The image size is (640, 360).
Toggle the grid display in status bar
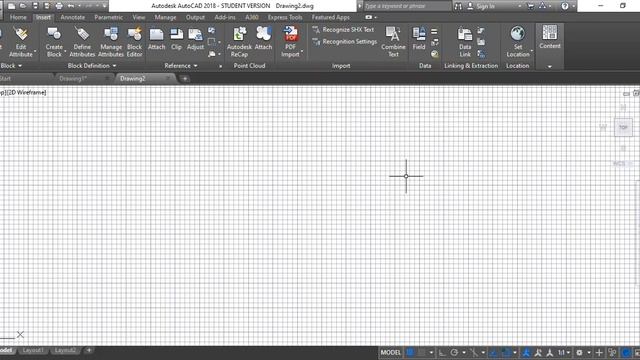click(410, 353)
